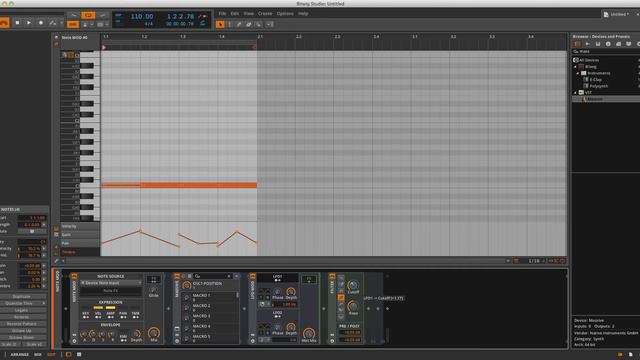The image size is (640, 360).
Task: Select the pencil draw tool
Action: pos(239,24)
